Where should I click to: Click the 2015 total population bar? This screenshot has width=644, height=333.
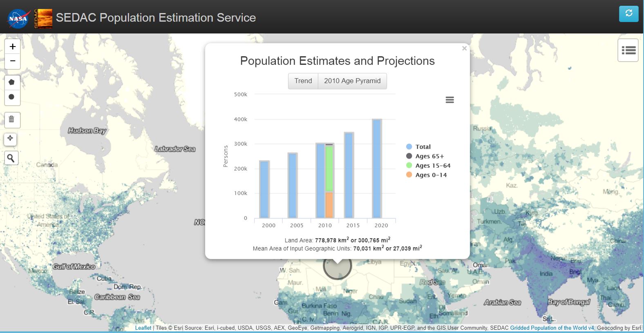click(x=349, y=175)
